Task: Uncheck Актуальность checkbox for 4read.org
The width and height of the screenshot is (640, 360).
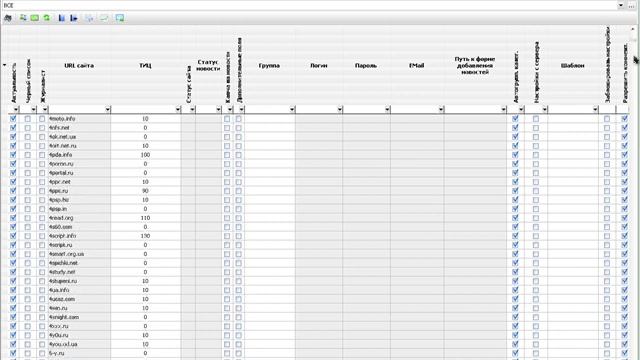Action: 13,218
